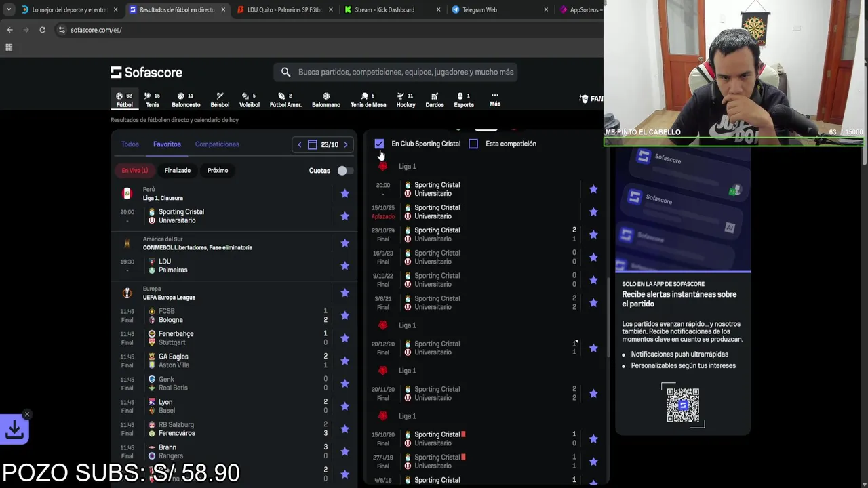This screenshot has width=868, height=488.
Task: Open the Fenerbahçe vs Stuttgart match
Action: (x=234, y=338)
